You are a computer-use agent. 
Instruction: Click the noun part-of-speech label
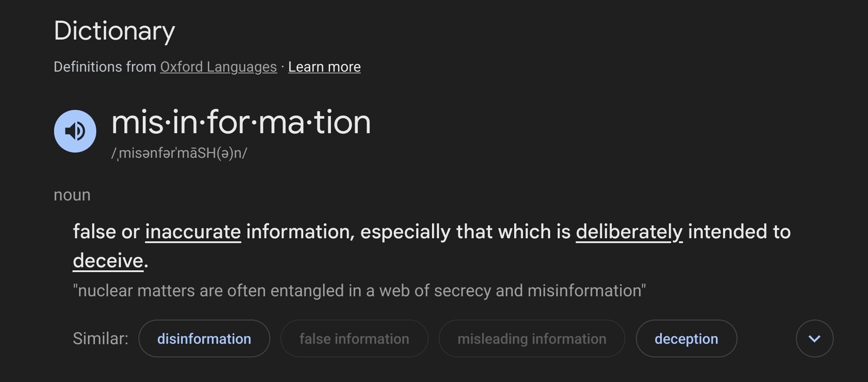click(x=72, y=195)
